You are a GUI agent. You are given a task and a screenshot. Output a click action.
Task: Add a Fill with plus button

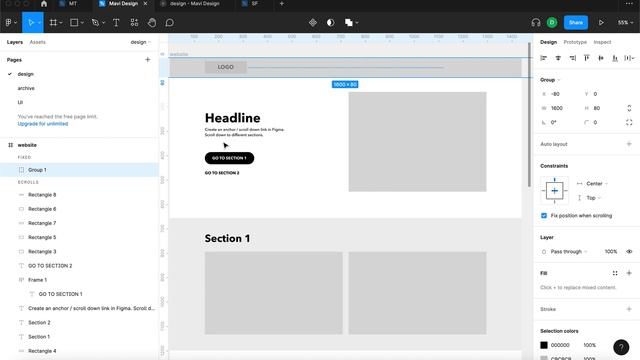[x=629, y=273]
